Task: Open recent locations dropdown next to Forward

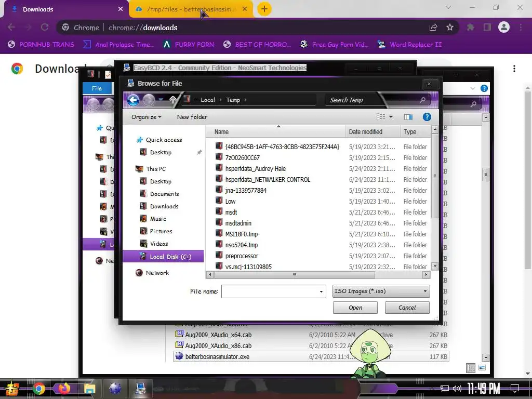Action: click(161, 100)
